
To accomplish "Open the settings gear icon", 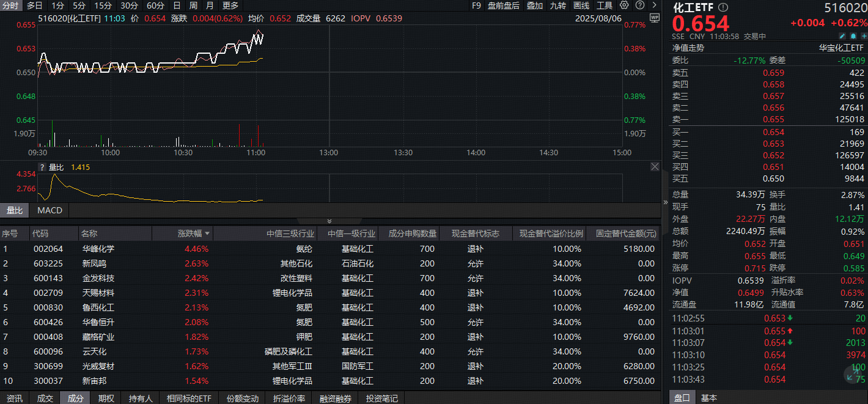I will 623,6.
